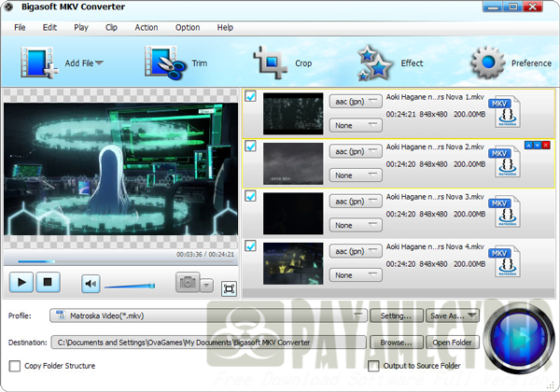
Task: Open the Edit menu
Action: (49, 27)
